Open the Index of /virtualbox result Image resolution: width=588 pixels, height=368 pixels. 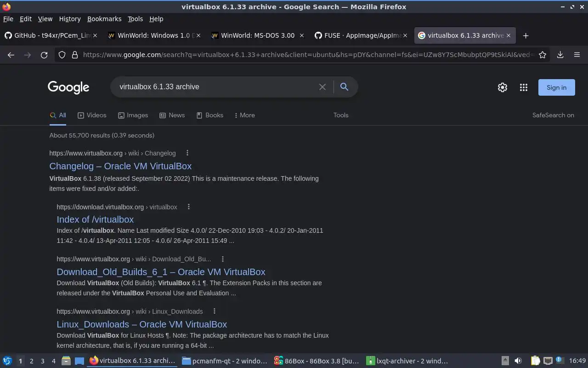point(95,219)
